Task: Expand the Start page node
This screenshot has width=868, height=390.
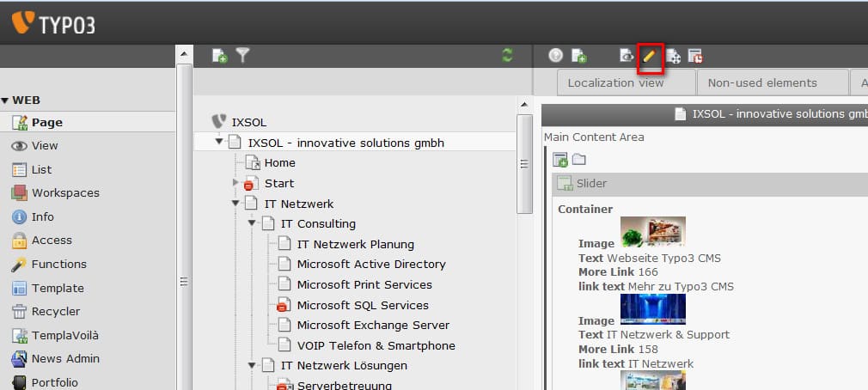Action: pos(235,182)
